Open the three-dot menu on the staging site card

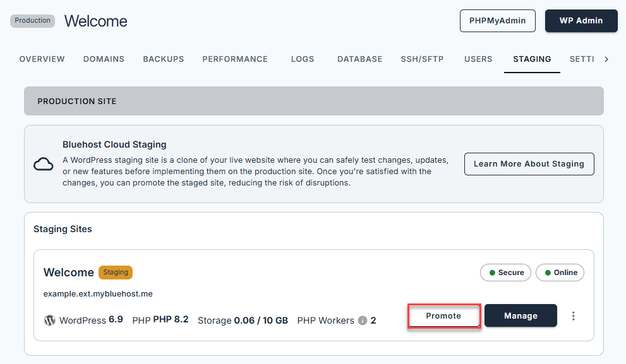[x=574, y=315]
